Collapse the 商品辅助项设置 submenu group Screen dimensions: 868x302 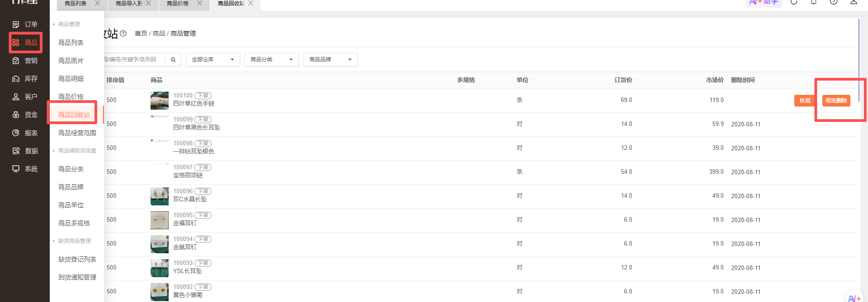[x=75, y=151]
